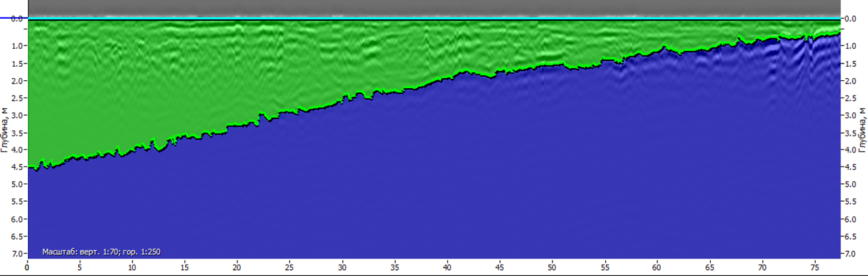Select the 40 mark on horizontal distance axis
This screenshot has width=868, height=276.
tap(447, 267)
